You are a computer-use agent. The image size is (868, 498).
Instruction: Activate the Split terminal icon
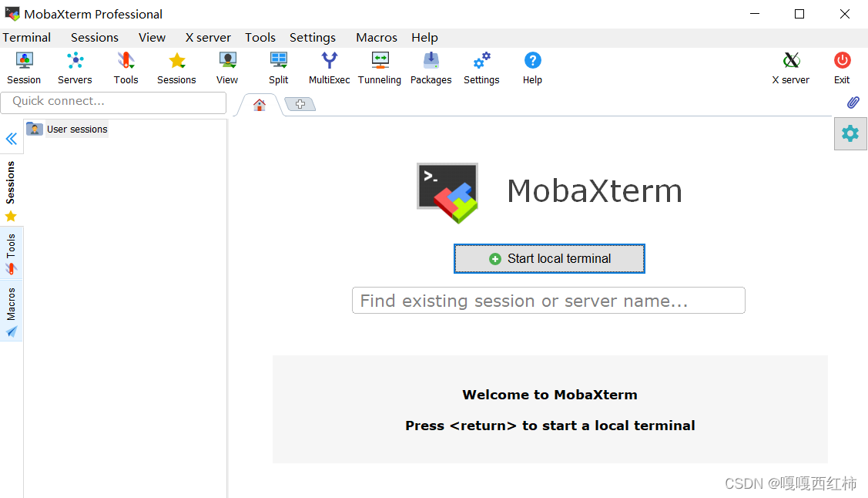tap(279, 68)
